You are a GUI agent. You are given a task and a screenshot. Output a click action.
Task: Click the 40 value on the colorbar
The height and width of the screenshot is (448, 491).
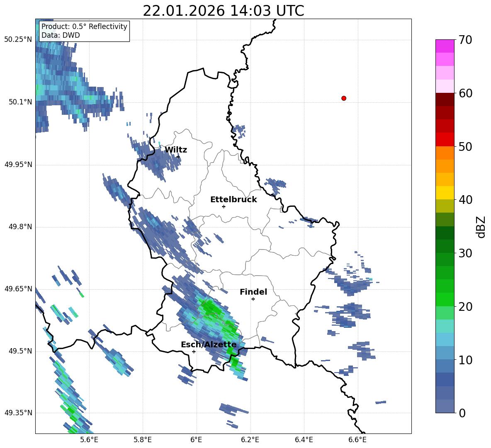tap(465, 200)
